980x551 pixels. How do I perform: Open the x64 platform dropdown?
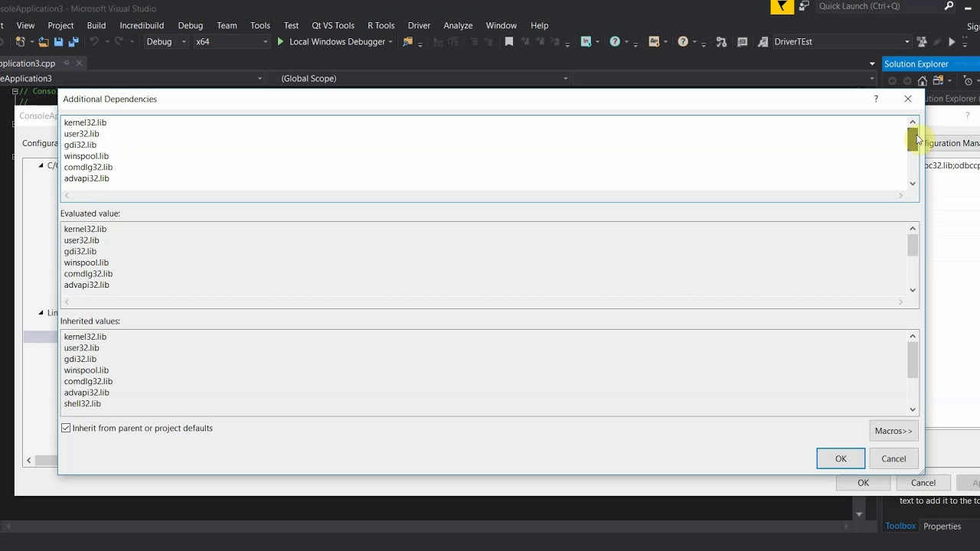231,42
